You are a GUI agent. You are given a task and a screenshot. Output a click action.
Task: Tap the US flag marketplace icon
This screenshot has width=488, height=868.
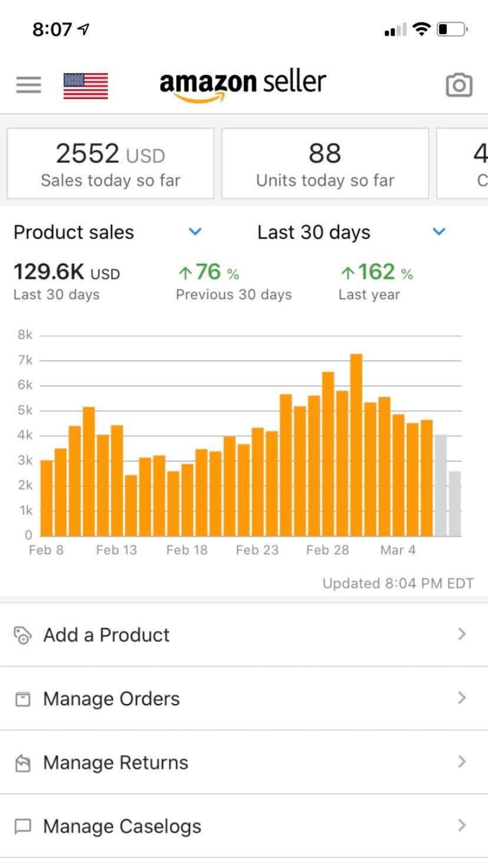(x=86, y=86)
